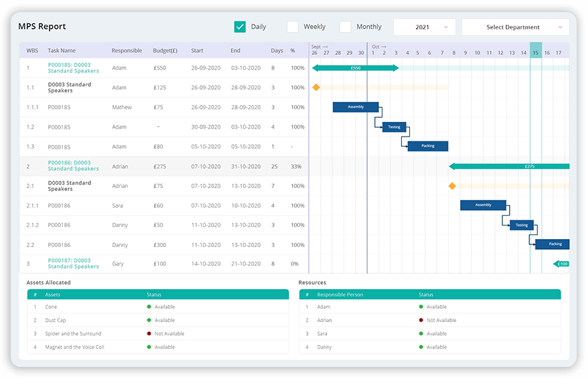This screenshot has height=379, width=588.
Task: Click the Task Name column header
Action: [x=62, y=50]
